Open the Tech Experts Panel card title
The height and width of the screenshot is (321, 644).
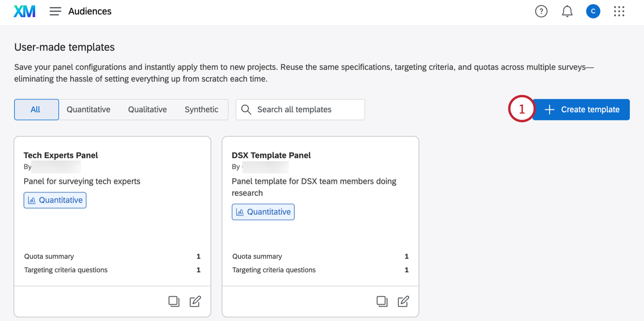[x=61, y=155]
